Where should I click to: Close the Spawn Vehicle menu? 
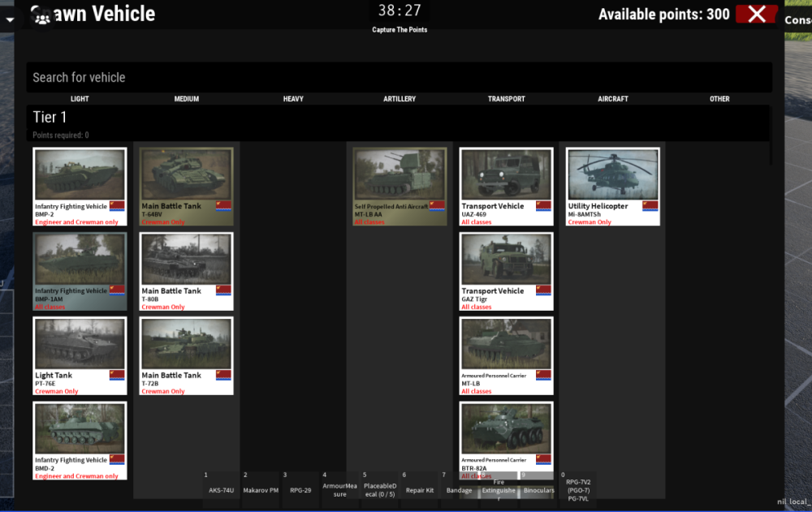point(757,14)
